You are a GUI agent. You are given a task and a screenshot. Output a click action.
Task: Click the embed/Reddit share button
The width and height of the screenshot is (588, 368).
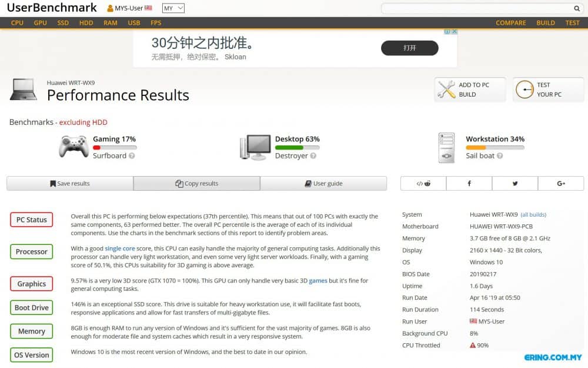423,184
